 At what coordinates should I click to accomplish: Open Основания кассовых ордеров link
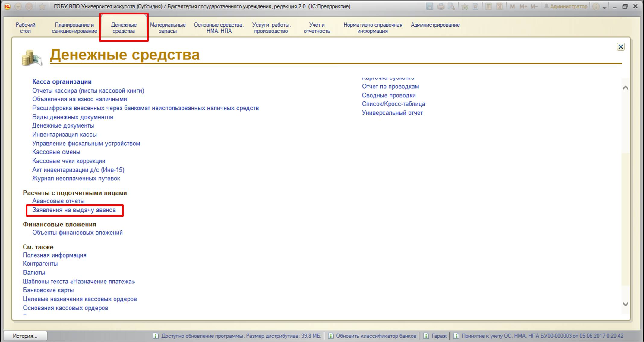pyautogui.click(x=65, y=308)
